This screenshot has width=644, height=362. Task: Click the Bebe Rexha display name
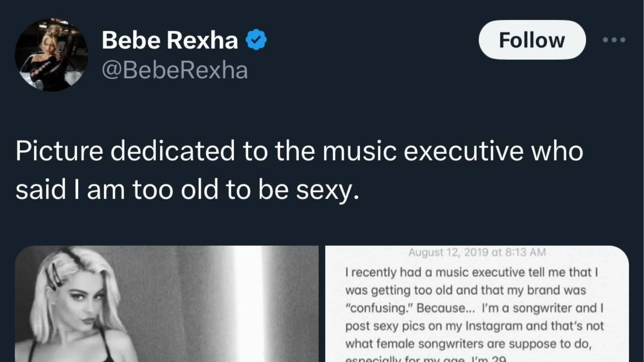click(169, 40)
